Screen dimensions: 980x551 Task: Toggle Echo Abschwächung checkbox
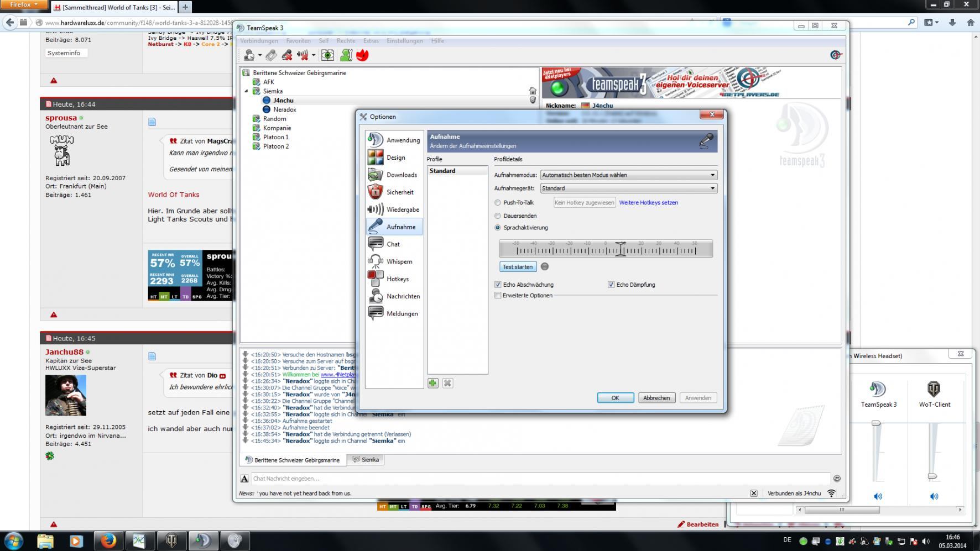(x=498, y=285)
